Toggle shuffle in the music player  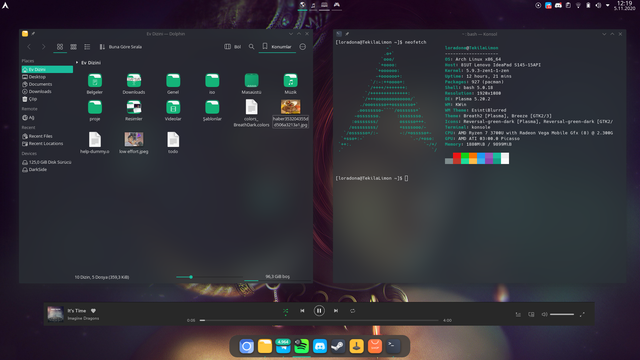pyautogui.click(x=286, y=311)
